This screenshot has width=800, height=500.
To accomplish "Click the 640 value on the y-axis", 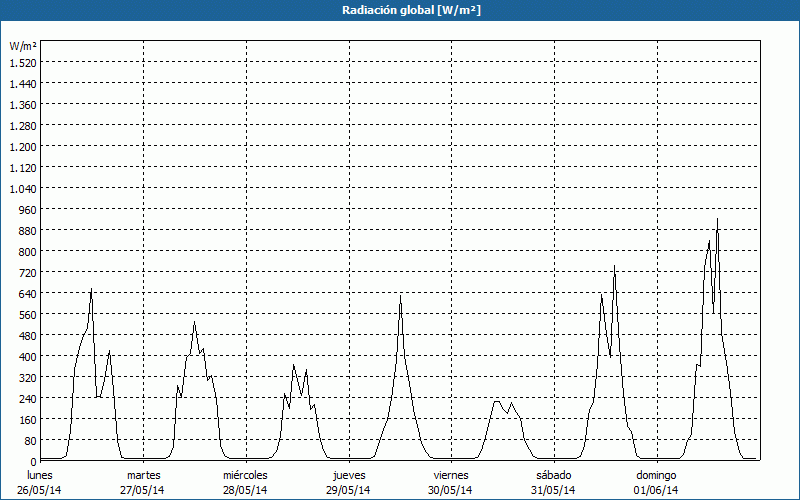I will coord(26,293).
